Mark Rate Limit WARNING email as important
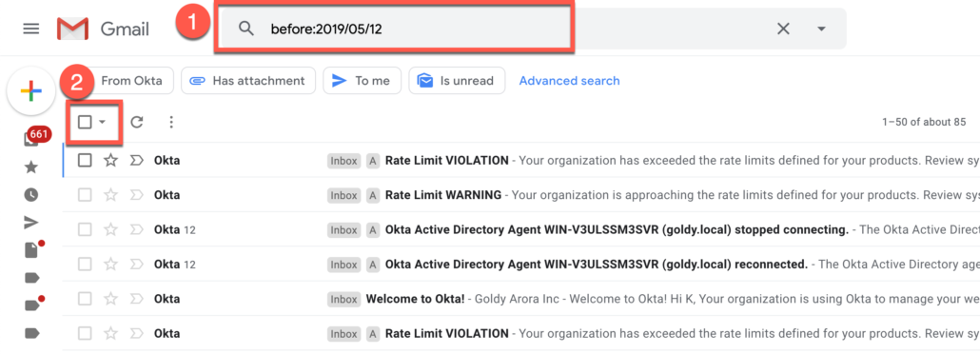The height and width of the screenshot is (354, 980). 136,195
